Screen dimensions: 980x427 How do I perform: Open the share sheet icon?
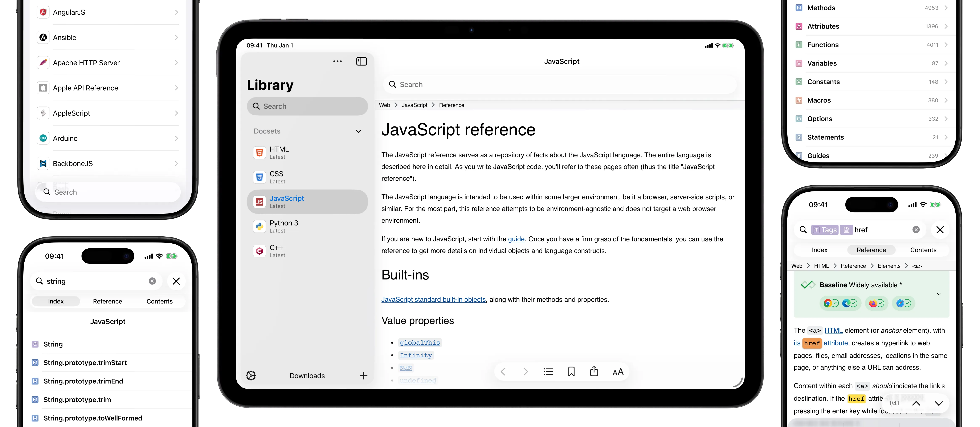click(x=593, y=372)
